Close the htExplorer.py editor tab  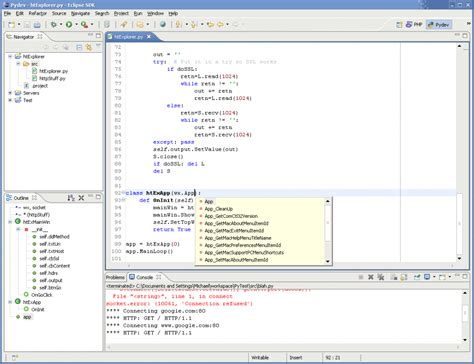149,37
